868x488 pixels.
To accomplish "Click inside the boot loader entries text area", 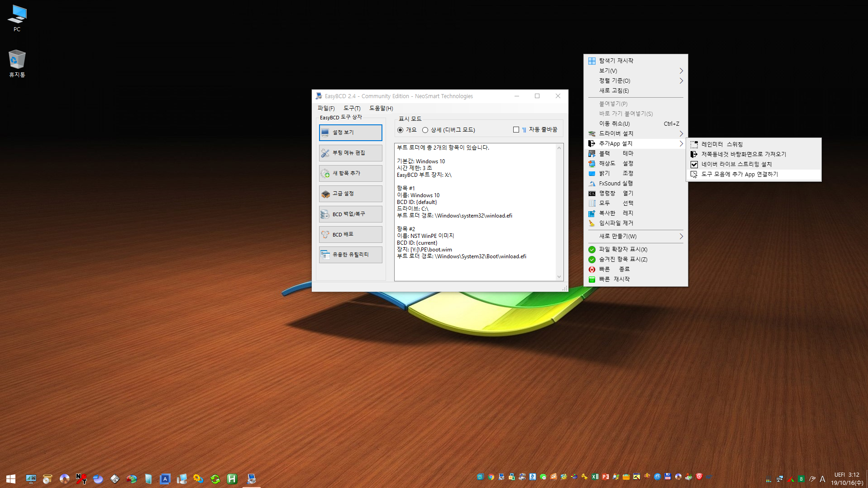I will (475, 212).
